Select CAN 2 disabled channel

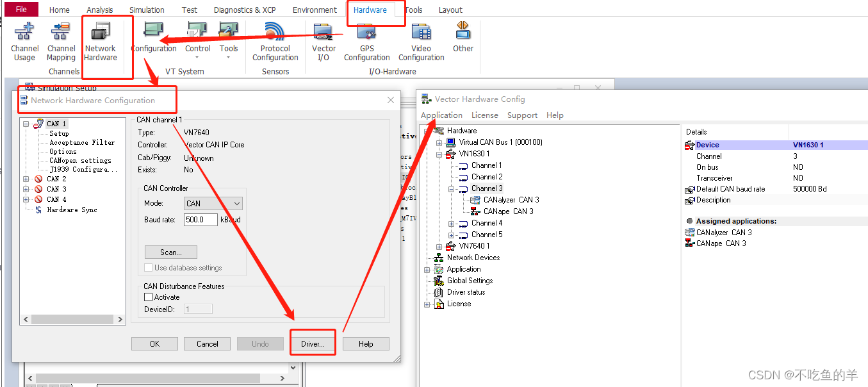tap(56, 179)
